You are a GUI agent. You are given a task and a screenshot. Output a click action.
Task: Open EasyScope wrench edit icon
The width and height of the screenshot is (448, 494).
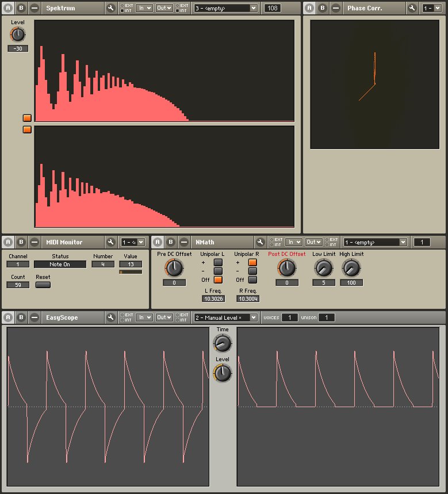(x=110, y=317)
